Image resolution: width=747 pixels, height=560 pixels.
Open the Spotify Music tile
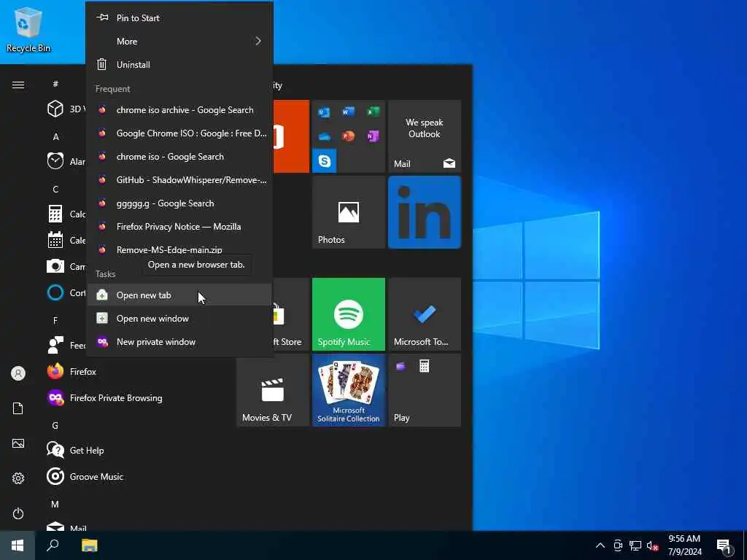pos(349,314)
